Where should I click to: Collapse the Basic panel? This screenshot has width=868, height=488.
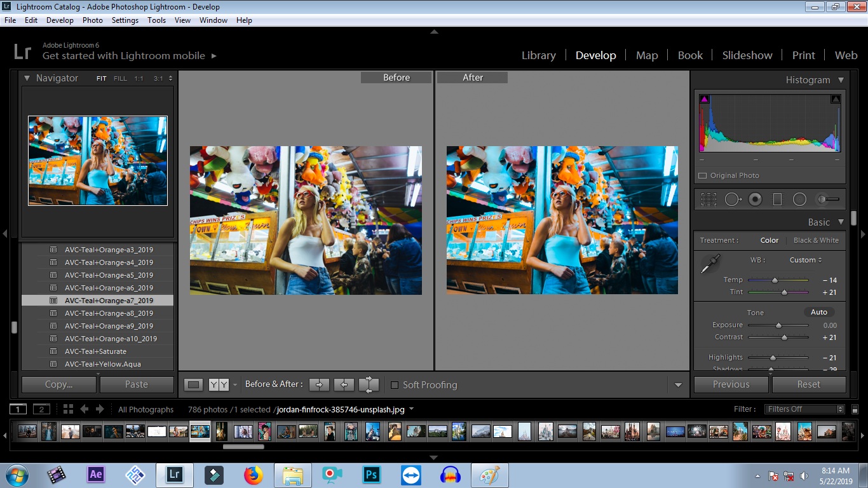pyautogui.click(x=841, y=222)
